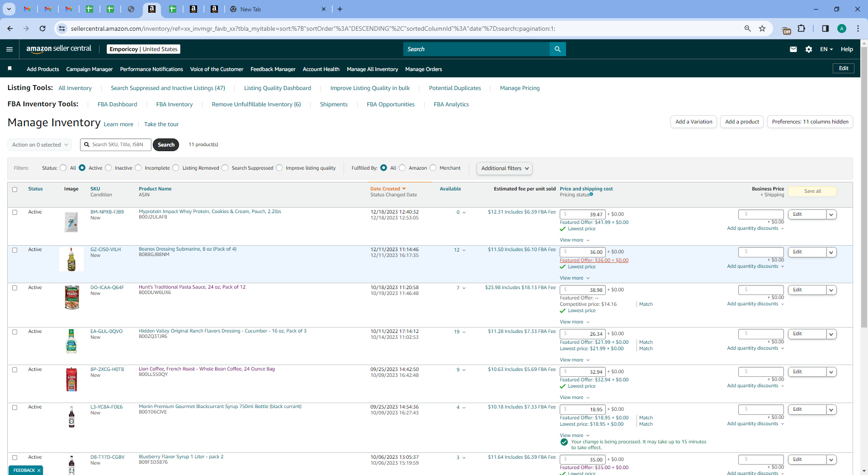Open Preferences: 11 columns hidden

810,122
